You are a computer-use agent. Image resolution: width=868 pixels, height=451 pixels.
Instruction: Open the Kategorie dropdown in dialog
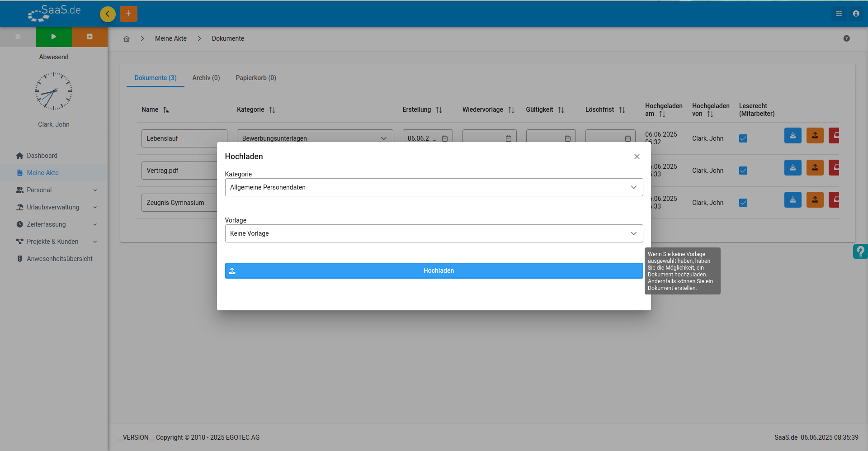(434, 187)
